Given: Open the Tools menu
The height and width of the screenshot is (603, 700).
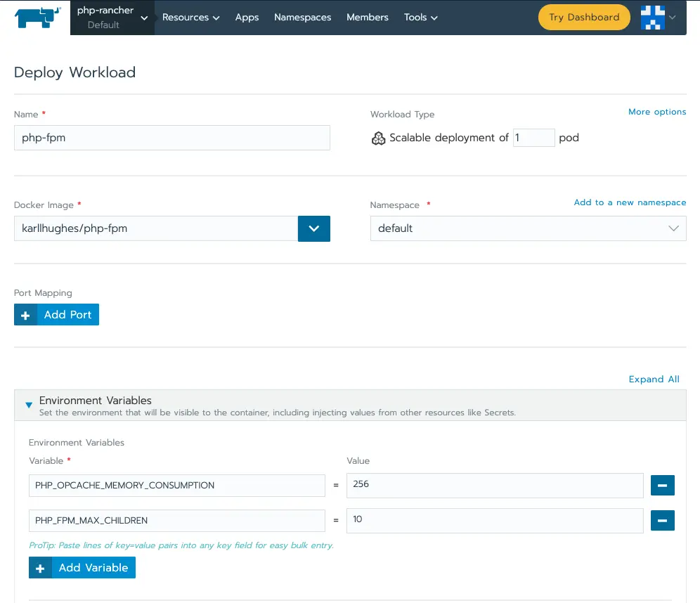Looking at the screenshot, I should [x=420, y=18].
